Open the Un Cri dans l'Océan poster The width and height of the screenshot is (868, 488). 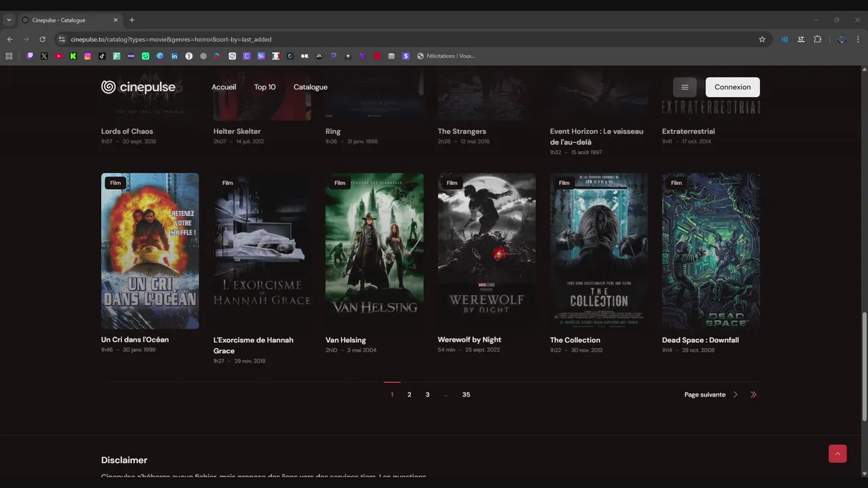point(150,251)
